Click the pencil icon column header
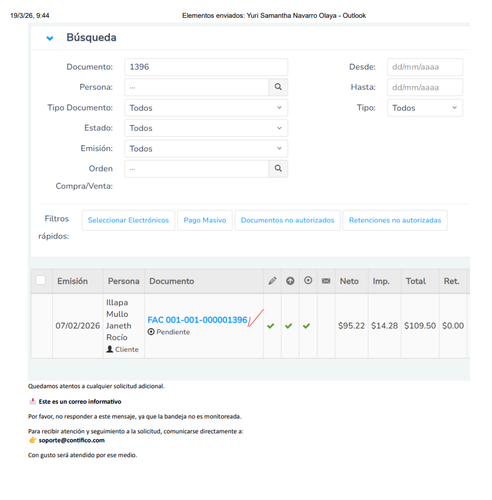 coord(272,281)
